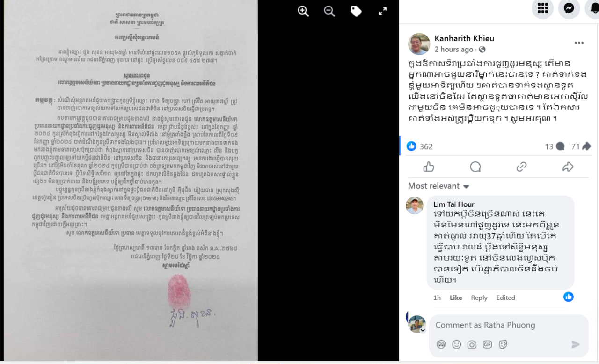
Task: Click the comment bubble action button
Action: (x=475, y=167)
